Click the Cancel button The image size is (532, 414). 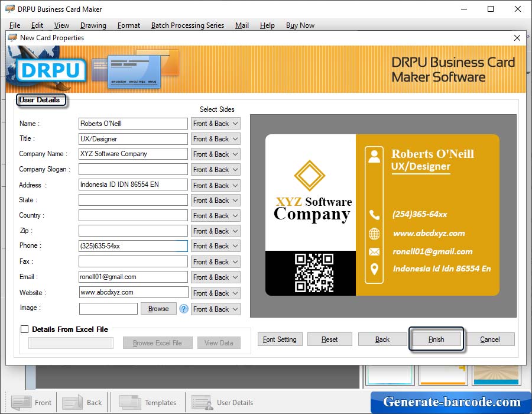(490, 339)
